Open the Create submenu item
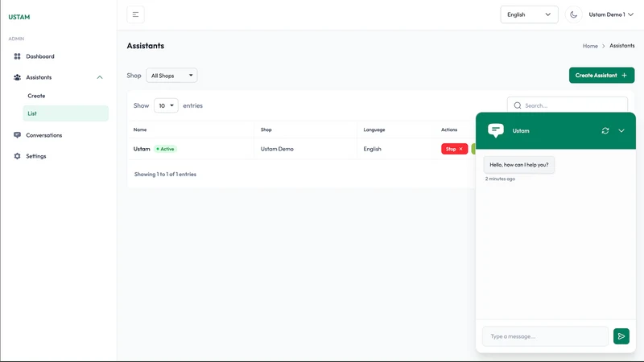 coord(36,96)
